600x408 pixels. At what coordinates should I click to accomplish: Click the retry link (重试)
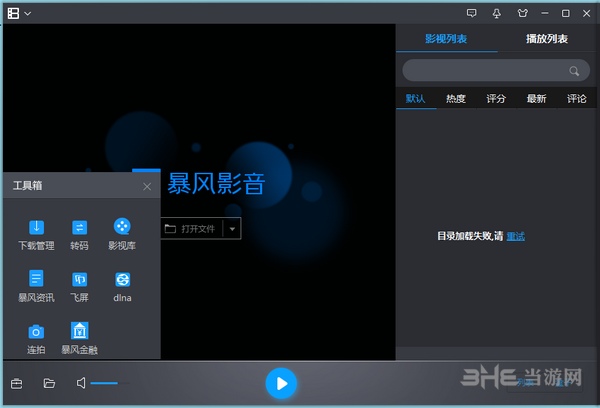click(515, 236)
